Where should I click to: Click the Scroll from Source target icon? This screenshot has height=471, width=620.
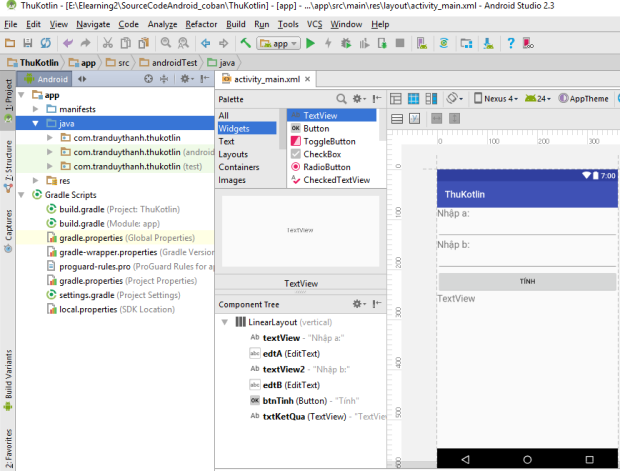(148, 79)
